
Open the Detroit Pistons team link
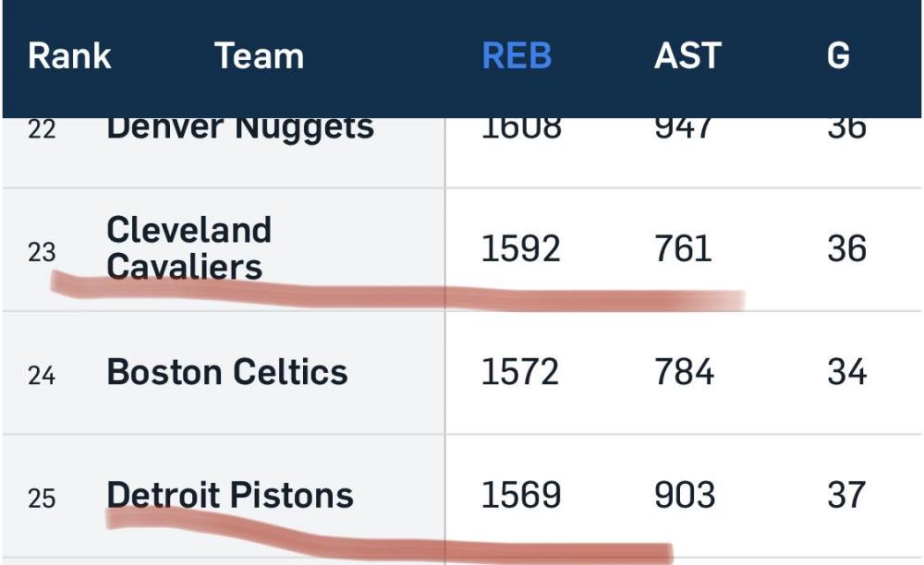(x=230, y=496)
